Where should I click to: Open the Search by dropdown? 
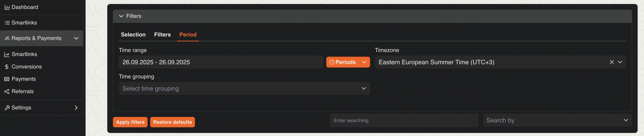click(557, 120)
